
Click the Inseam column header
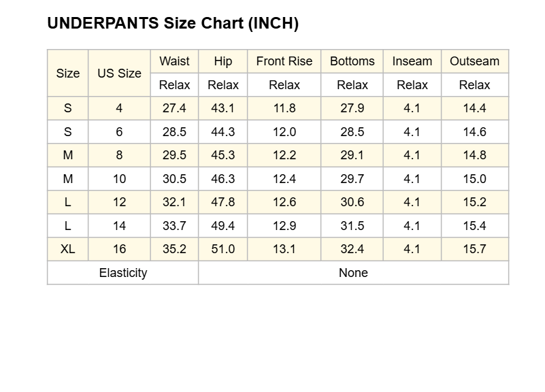(412, 61)
